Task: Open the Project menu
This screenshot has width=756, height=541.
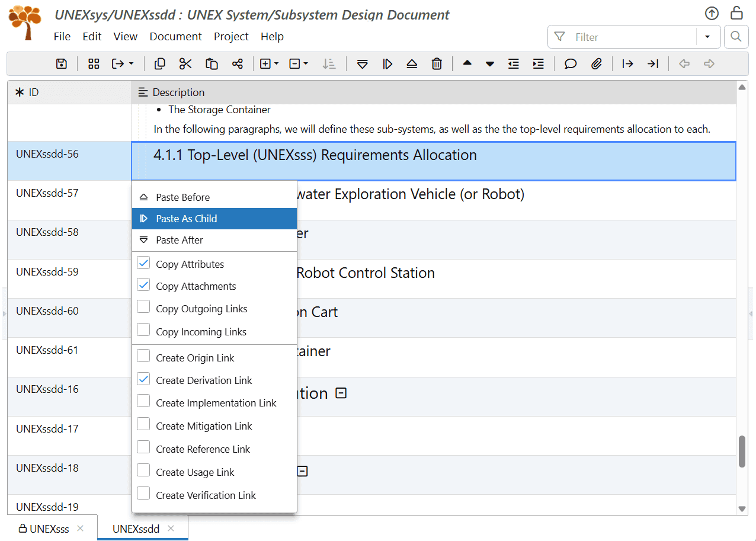Action: tap(231, 36)
